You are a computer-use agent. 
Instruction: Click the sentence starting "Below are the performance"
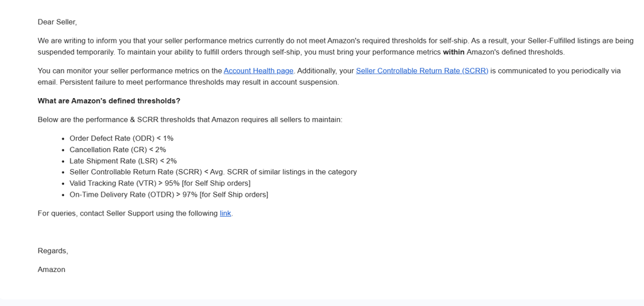[190, 119]
